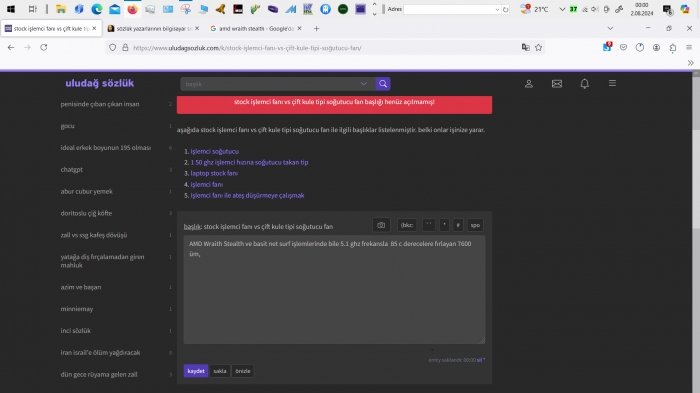The height and width of the screenshot is (393, 700).
Task: Expand hidden system tray icons chevron
Action: (562, 9)
